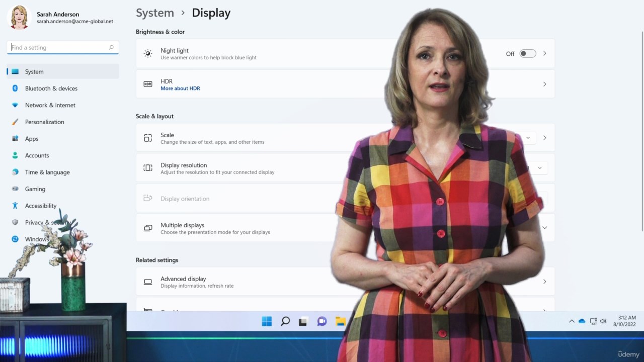Select the Accounts person icon
Screen dimensions: 644x362
pyautogui.click(x=15, y=155)
